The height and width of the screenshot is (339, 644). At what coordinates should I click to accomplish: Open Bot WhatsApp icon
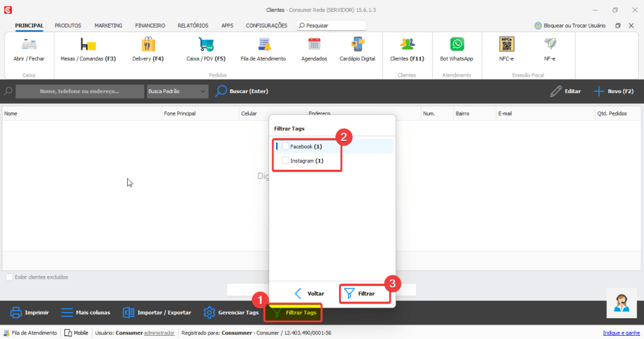(x=456, y=45)
